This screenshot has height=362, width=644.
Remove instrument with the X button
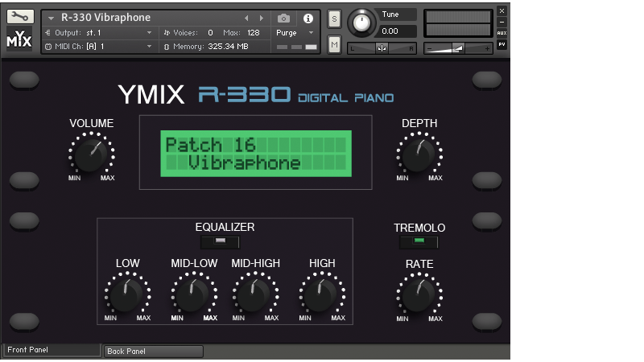point(502,10)
